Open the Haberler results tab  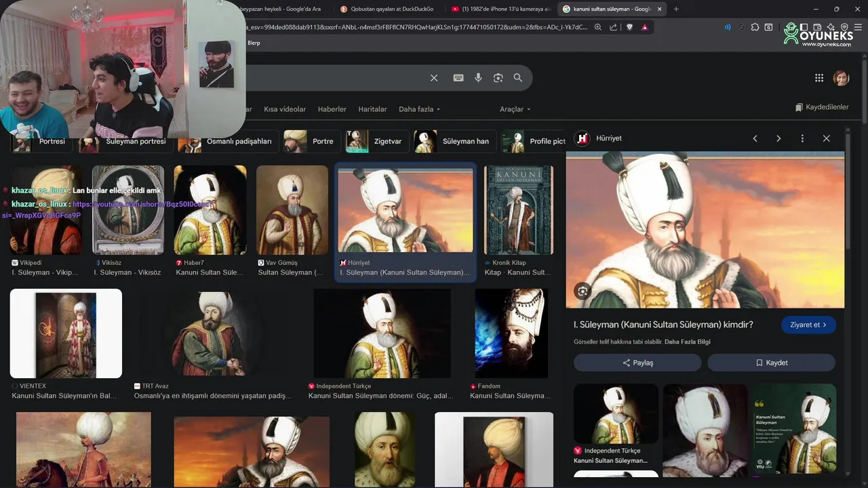point(332,109)
